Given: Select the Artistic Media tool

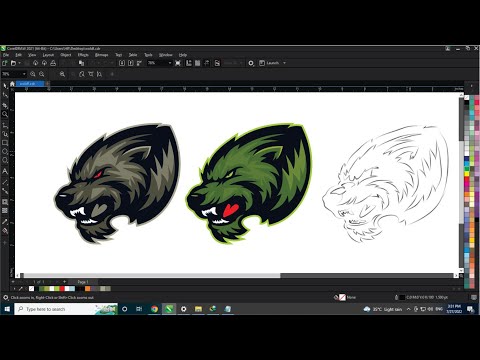Looking at the screenshot, I should tap(5, 134).
